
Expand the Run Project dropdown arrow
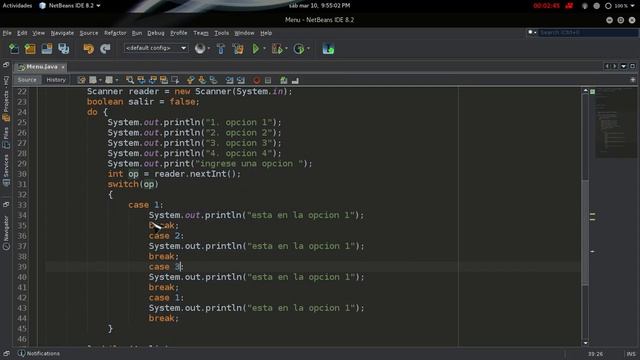click(264, 49)
